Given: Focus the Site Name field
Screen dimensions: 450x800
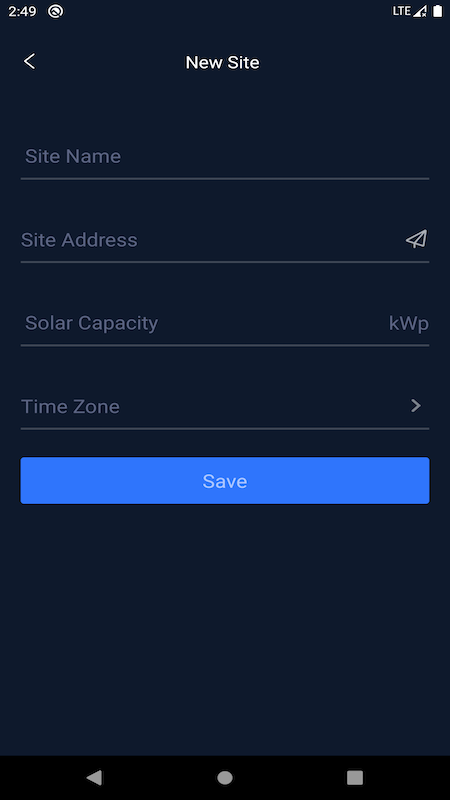Looking at the screenshot, I should click(225, 156).
